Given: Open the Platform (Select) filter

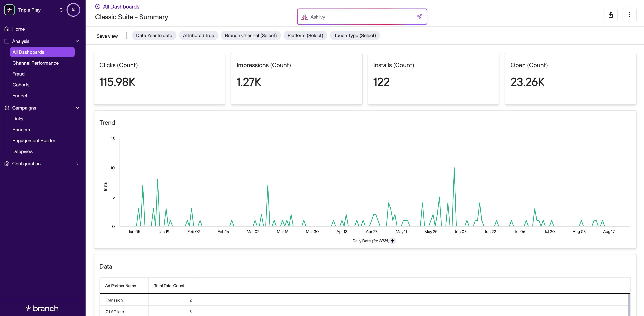Looking at the screenshot, I should click(305, 36).
